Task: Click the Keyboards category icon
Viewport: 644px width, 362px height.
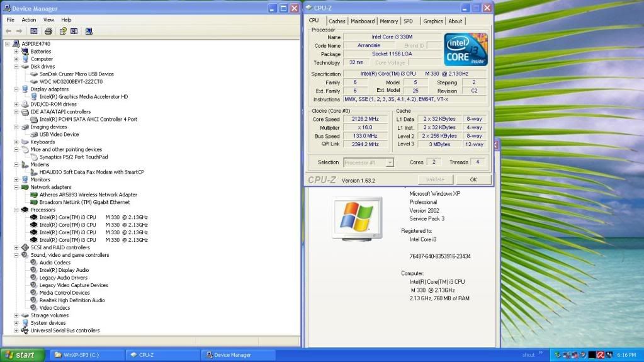Action: click(x=25, y=142)
